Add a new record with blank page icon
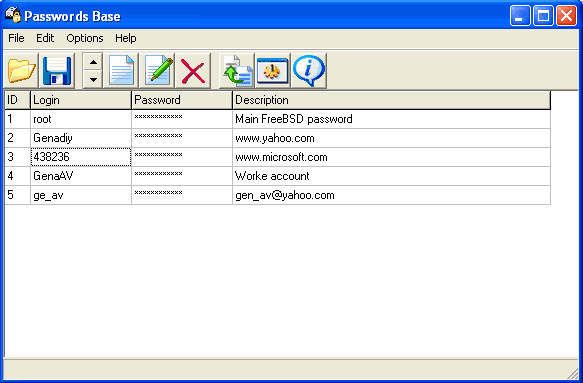Image resolution: width=583 pixels, height=383 pixels. [121, 71]
